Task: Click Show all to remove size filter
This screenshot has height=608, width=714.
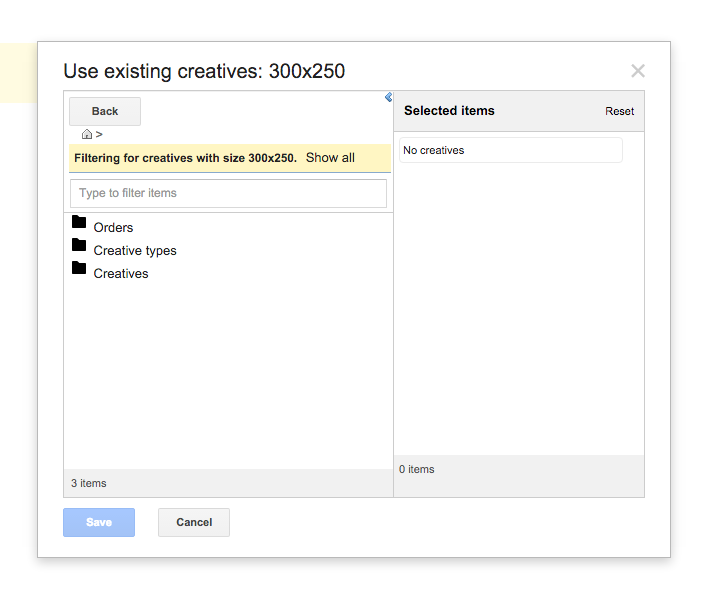Action: click(x=330, y=158)
